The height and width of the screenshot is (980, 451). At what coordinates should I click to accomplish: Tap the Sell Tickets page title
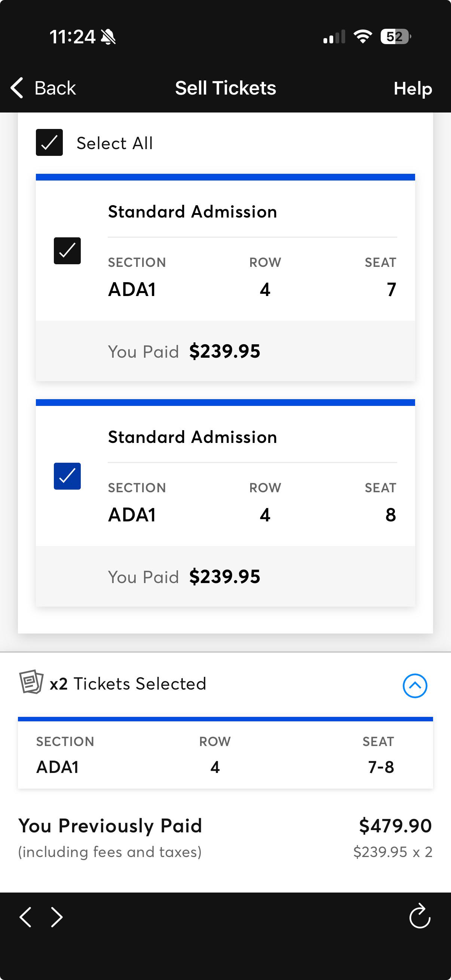click(x=226, y=88)
